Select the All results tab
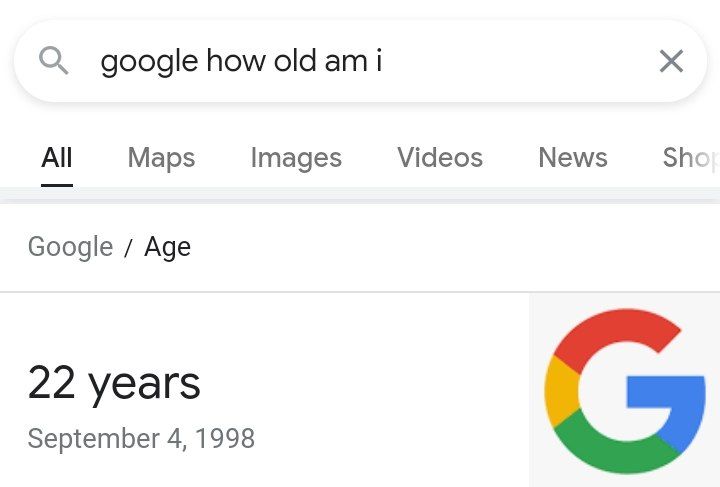 coord(57,157)
